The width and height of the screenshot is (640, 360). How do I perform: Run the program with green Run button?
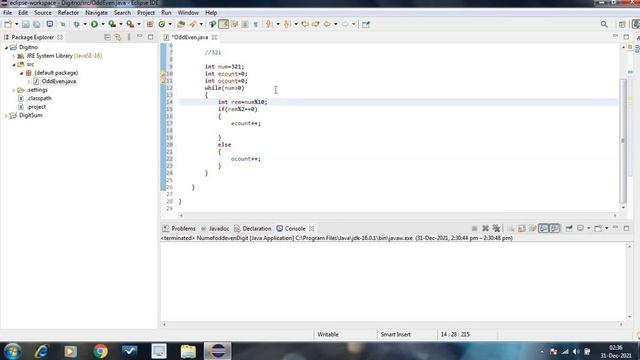click(94, 24)
